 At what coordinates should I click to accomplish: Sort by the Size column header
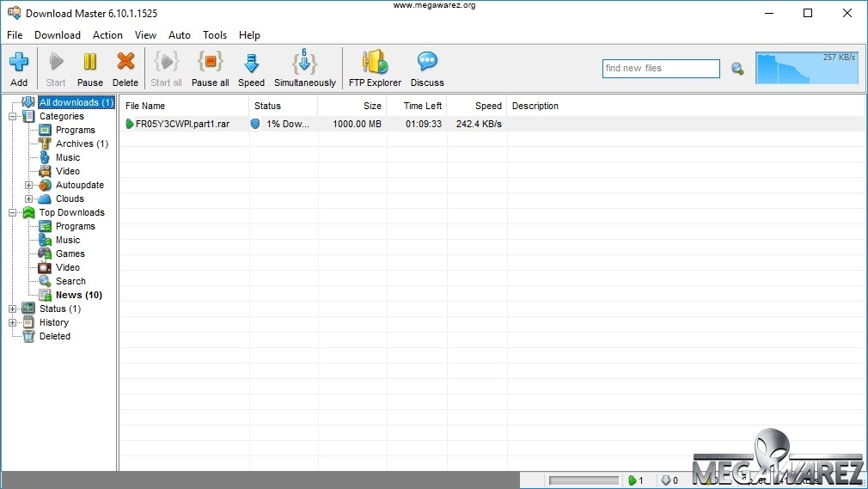click(352, 106)
